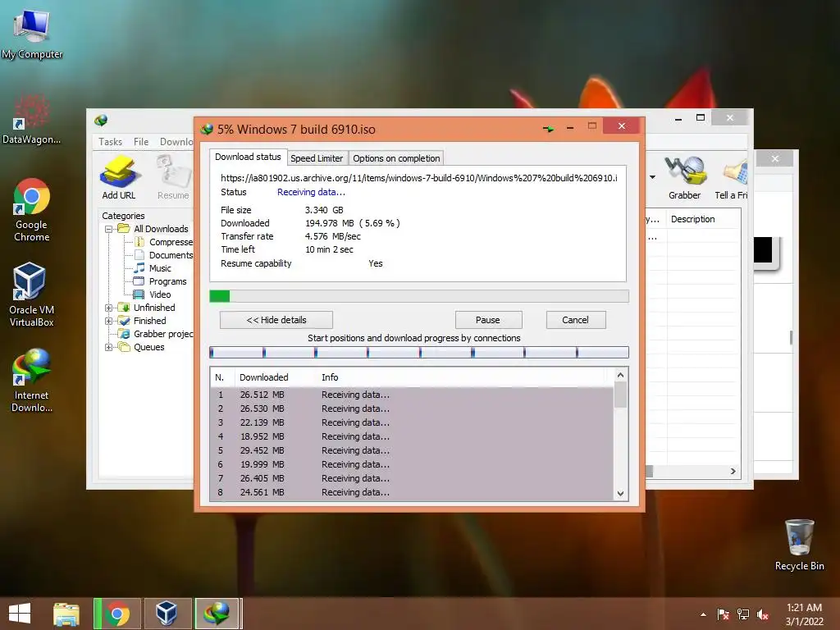Image resolution: width=840 pixels, height=630 pixels.
Task: Click the Hide details button
Action: pyautogui.click(x=276, y=320)
